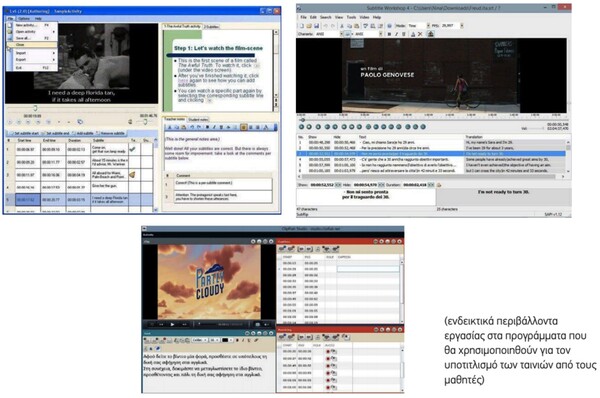Switch to the Student notes tab
Viewport: 600px width, 398px height.
tap(198, 120)
